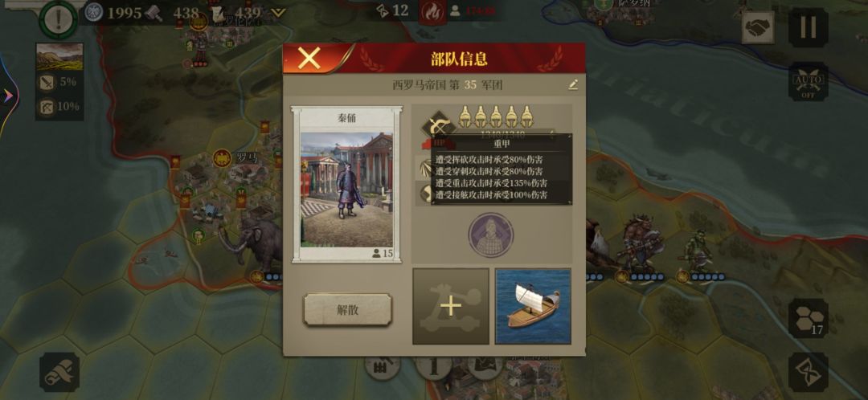Viewport: 868px width, 400px height.
Task: Pause the game with the pause button
Action: pyautogui.click(x=809, y=27)
